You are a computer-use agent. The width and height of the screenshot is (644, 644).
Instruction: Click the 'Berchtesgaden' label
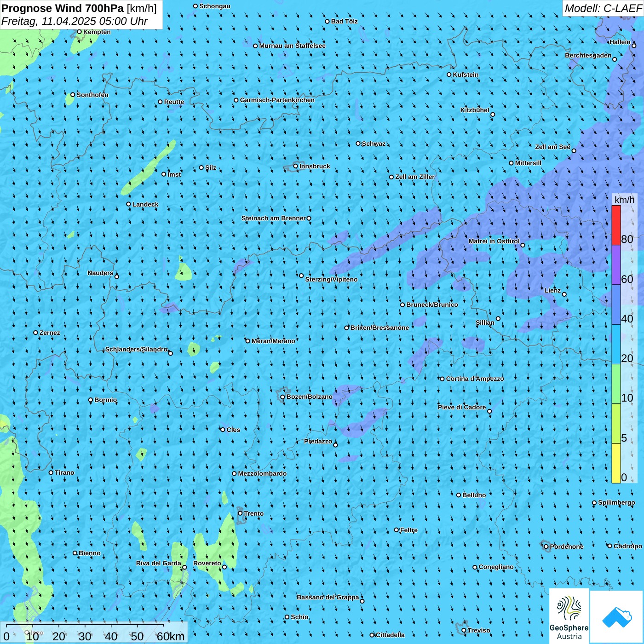point(588,55)
